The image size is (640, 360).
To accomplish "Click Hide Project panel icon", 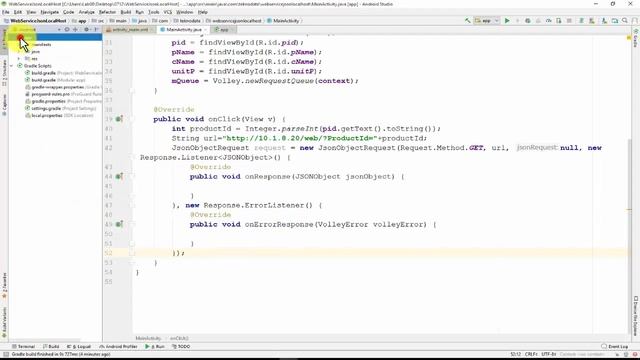I will pyautogui.click(x=96, y=29).
